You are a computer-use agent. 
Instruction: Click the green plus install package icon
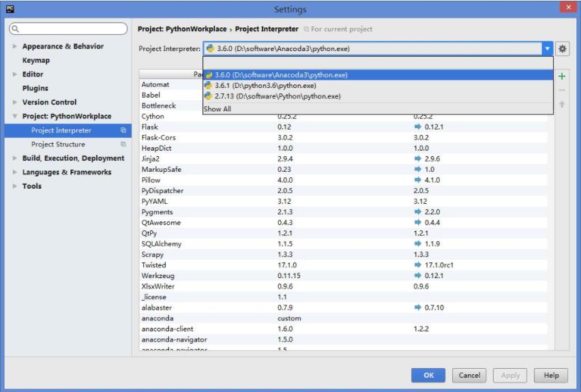click(562, 76)
